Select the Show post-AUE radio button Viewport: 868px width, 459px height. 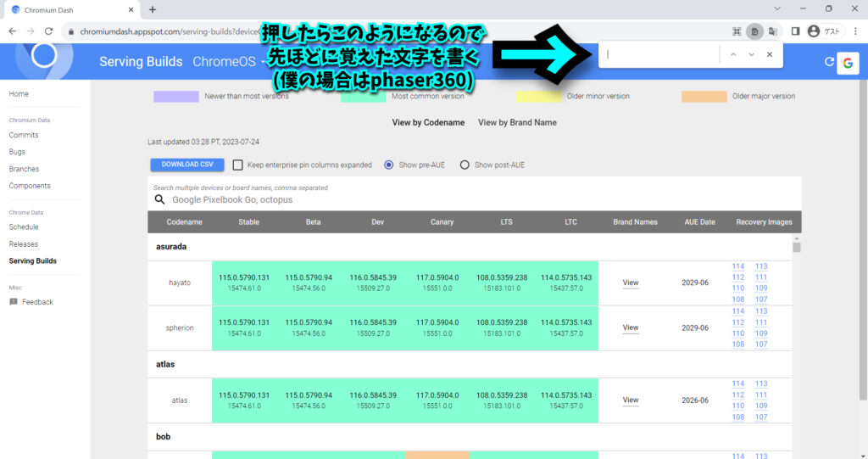tap(465, 165)
